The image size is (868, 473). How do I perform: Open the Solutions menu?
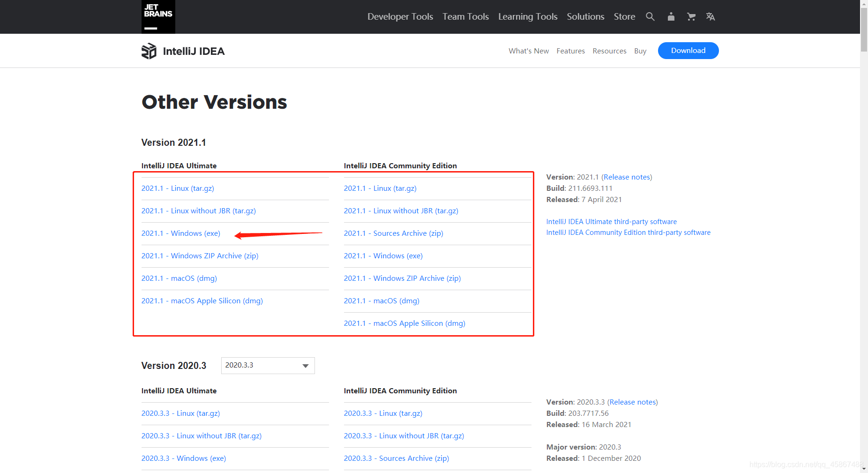[x=586, y=16]
